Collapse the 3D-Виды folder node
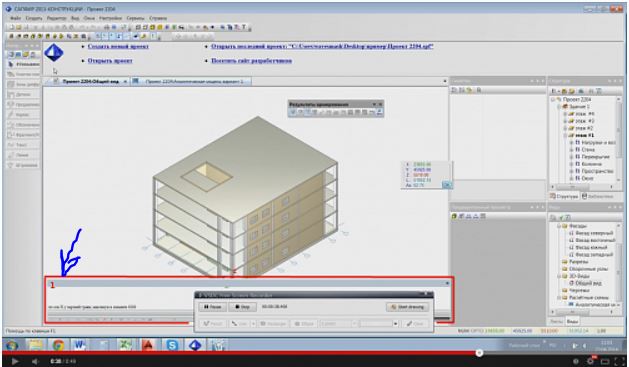629x367 pixels. click(x=558, y=276)
